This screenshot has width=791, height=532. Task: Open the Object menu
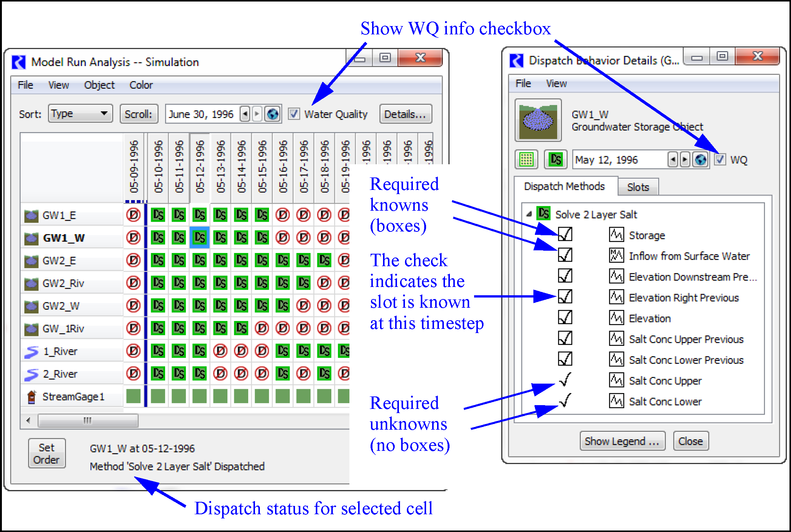point(99,85)
